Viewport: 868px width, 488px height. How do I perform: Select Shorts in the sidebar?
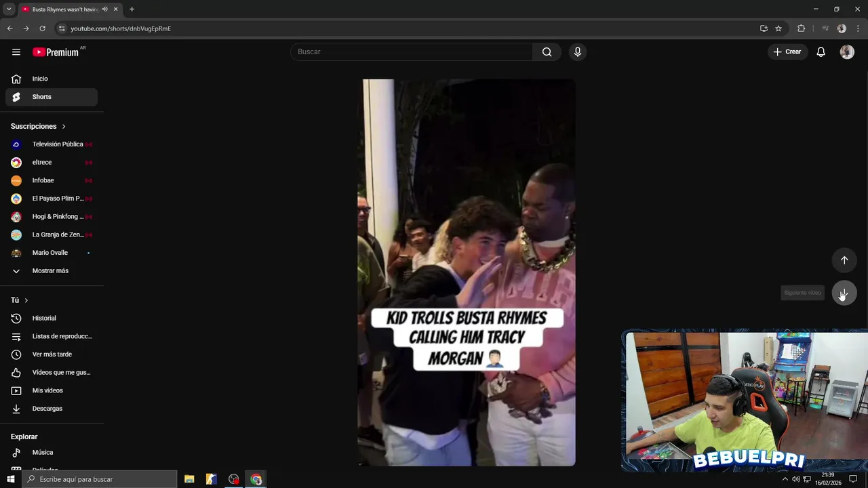click(x=52, y=97)
